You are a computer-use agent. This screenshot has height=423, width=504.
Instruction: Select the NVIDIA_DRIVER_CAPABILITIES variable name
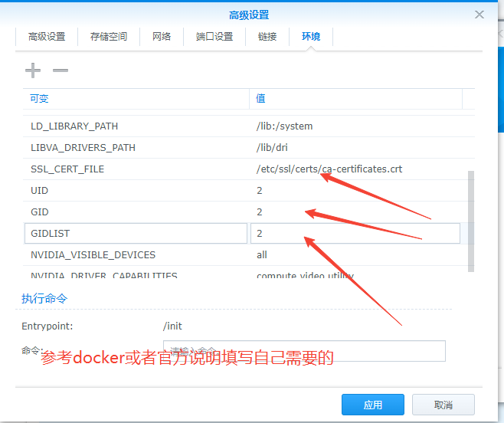(104, 275)
